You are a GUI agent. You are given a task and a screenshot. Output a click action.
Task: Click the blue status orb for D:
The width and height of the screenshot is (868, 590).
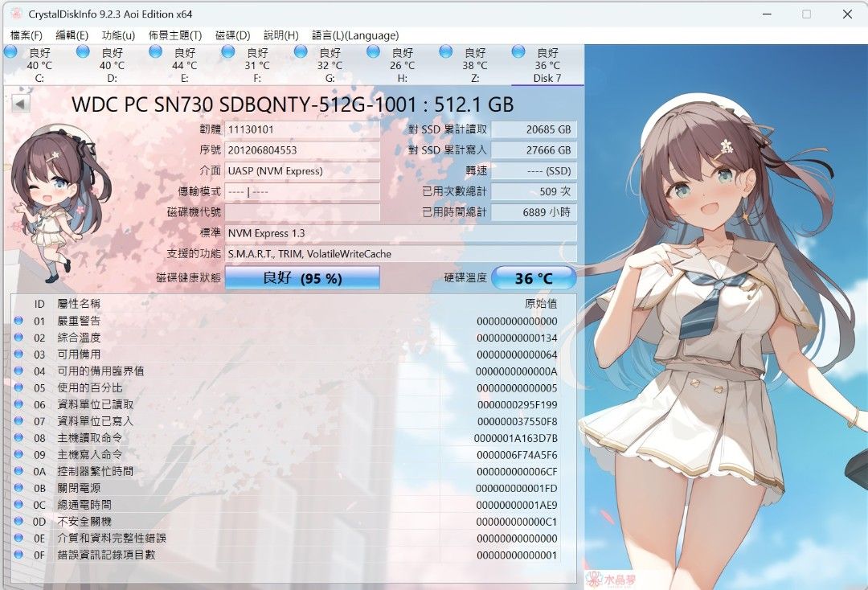[x=83, y=51]
